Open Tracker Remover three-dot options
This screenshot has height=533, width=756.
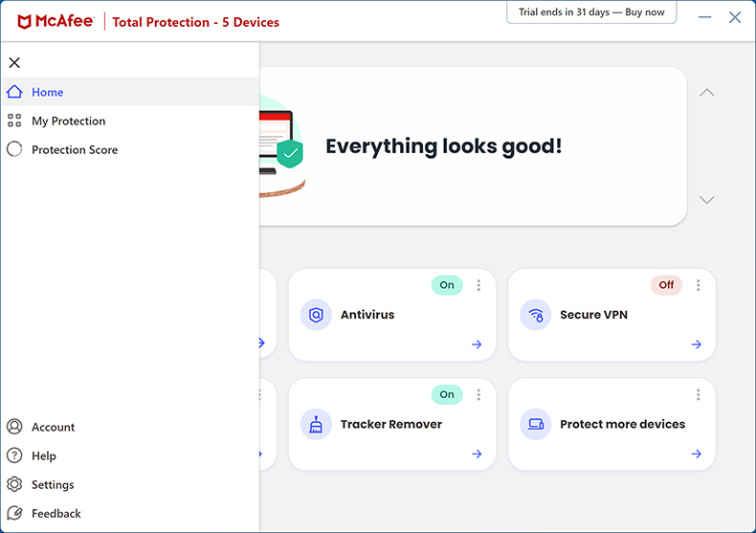point(478,394)
